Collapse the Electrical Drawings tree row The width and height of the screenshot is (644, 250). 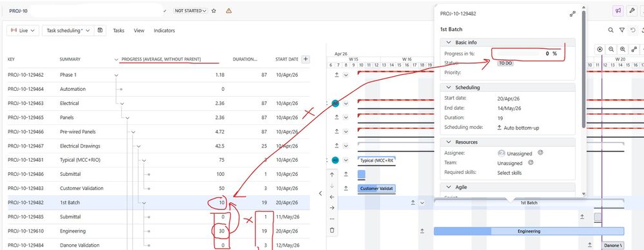(x=139, y=146)
